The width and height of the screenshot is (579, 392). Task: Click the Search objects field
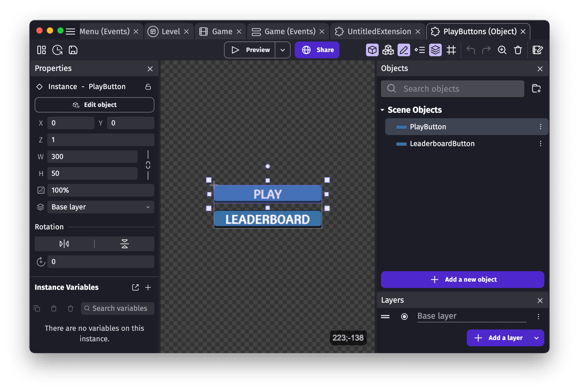(452, 89)
